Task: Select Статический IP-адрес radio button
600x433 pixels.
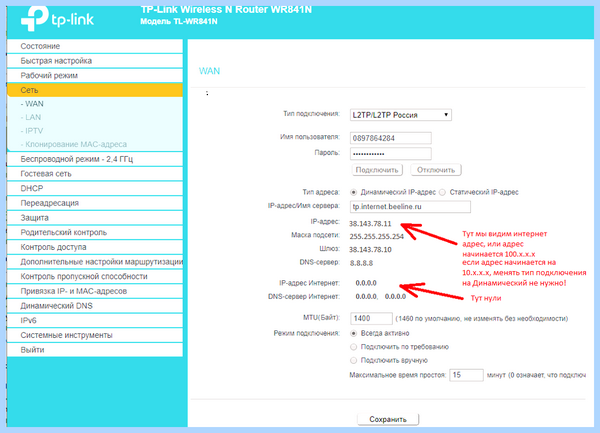Action: tap(442, 192)
